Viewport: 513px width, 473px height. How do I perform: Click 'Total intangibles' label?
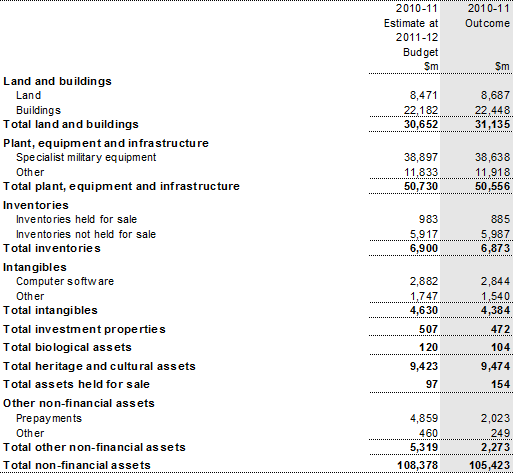click(50, 310)
